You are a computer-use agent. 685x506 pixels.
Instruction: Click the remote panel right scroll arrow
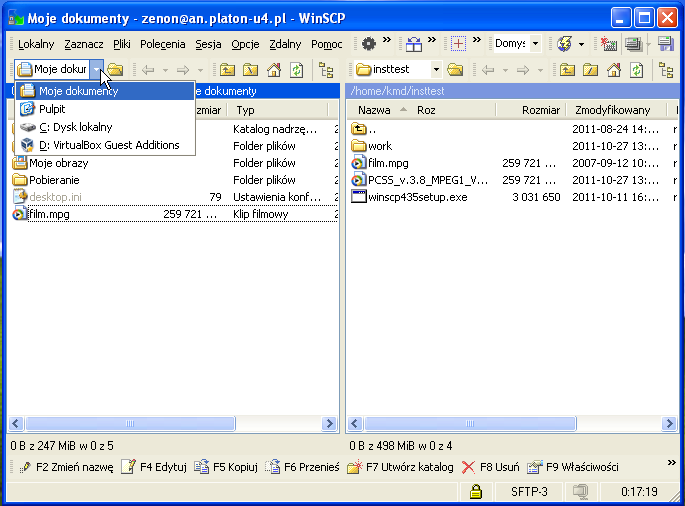[x=669, y=423]
